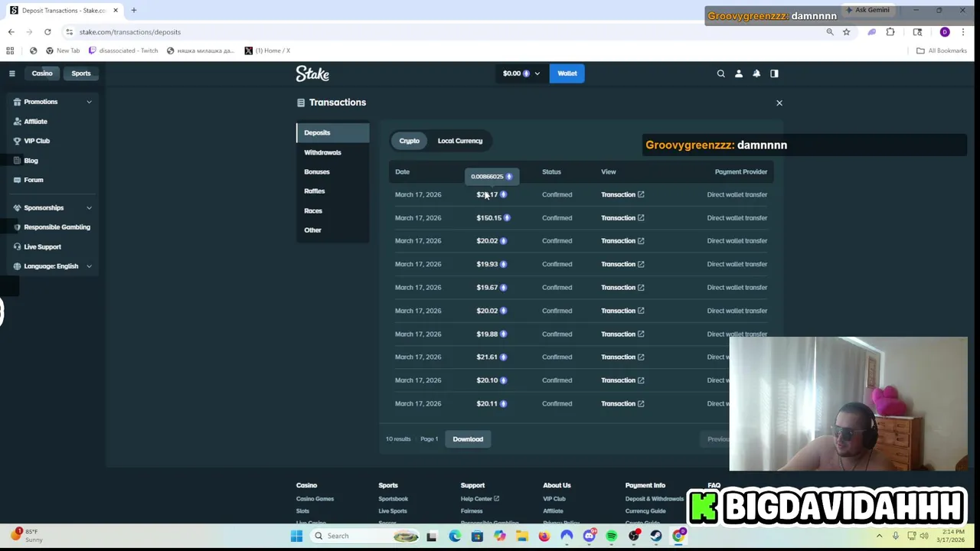The width and height of the screenshot is (980, 551).
Task: Open the Twitch bookmark
Action: click(123, 51)
